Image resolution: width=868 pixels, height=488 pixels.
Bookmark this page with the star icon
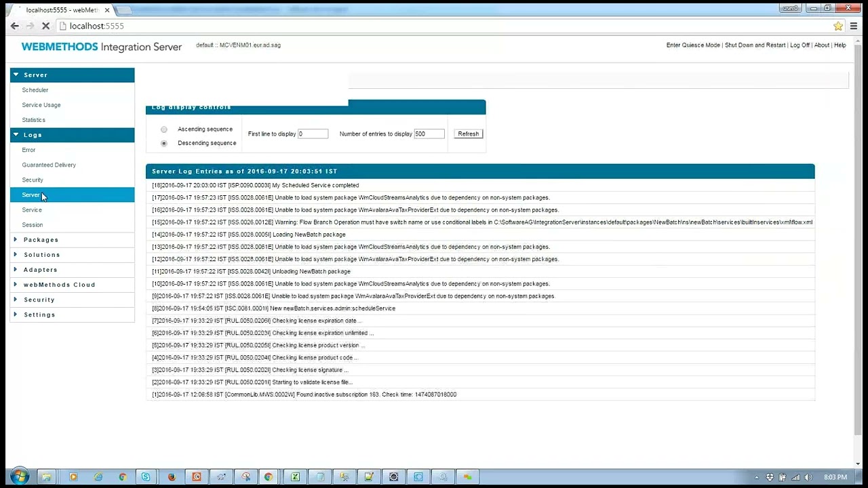tap(838, 26)
